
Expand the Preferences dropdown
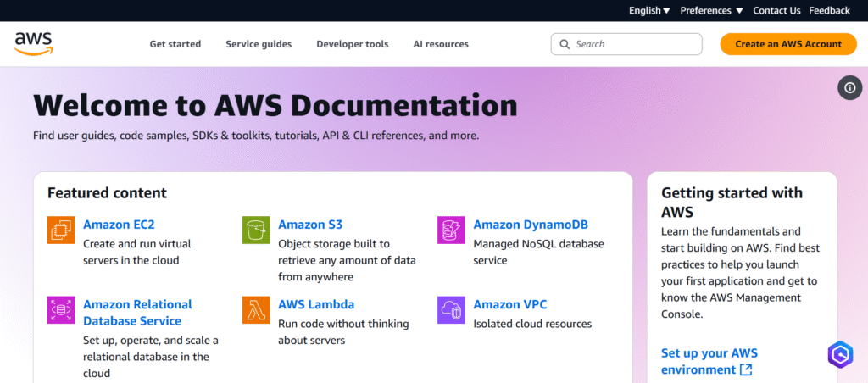tap(711, 10)
